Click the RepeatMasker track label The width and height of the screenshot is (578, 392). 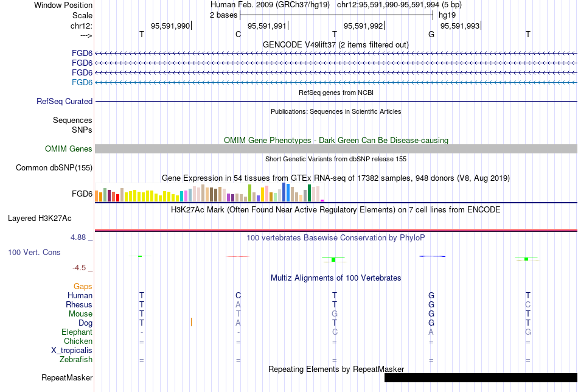67,377
